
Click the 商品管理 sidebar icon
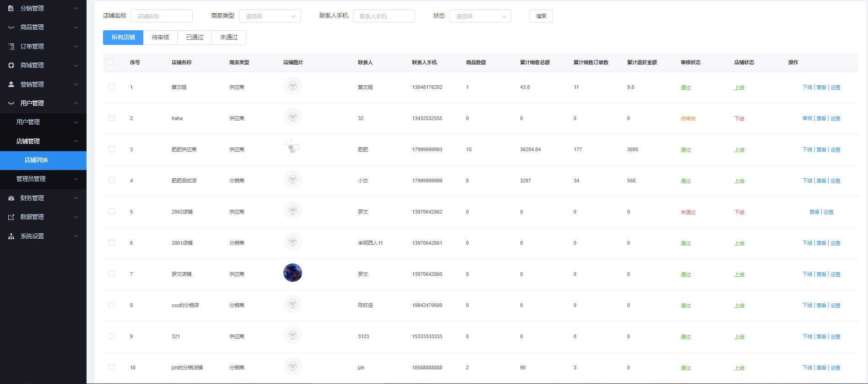11,27
